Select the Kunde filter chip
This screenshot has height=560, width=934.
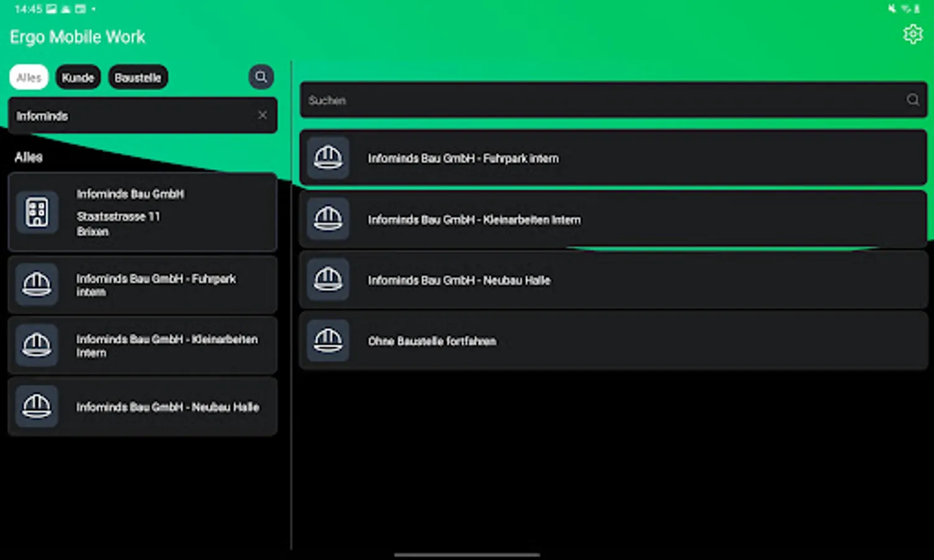[78, 77]
